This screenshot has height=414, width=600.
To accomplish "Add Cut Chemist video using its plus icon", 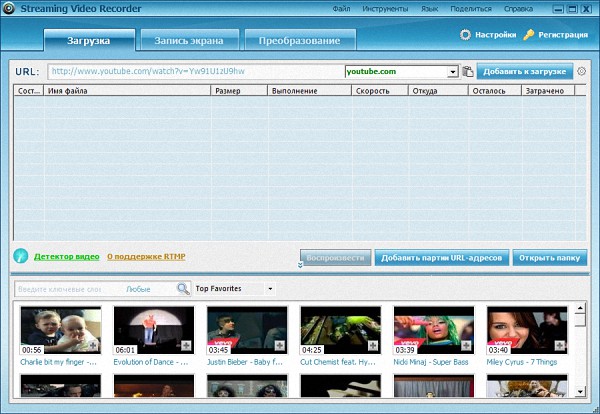I will (373, 346).
